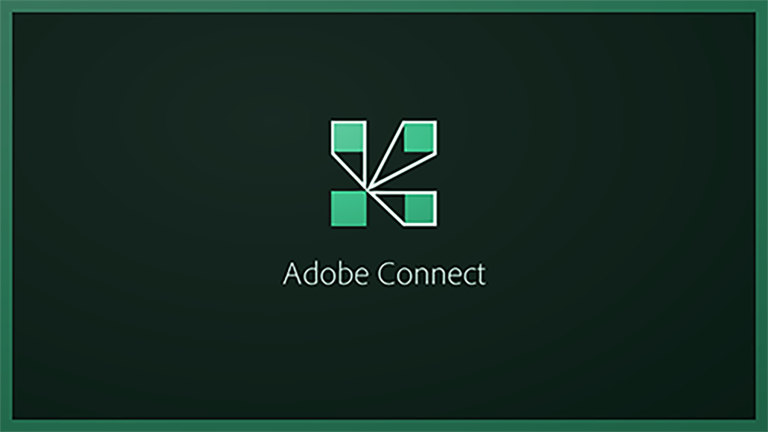Click the Adobe Connect logo emblem
768x432 pixels.
384,173
